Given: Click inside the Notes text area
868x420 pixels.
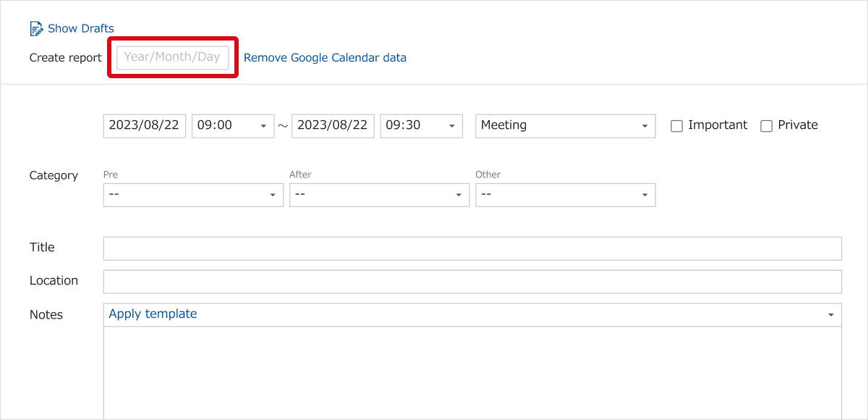Looking at the screenshot, I should click(x=472, y=373).
